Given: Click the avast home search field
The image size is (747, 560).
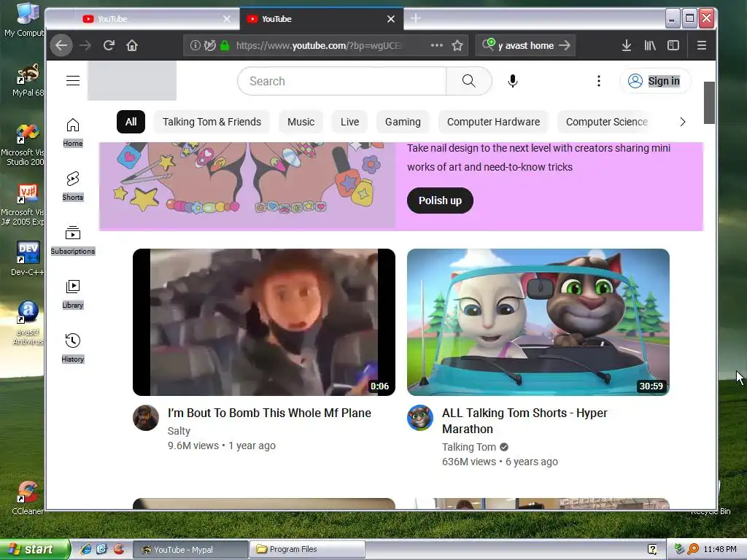Looking at the screenshot, I should click(526, 45).
